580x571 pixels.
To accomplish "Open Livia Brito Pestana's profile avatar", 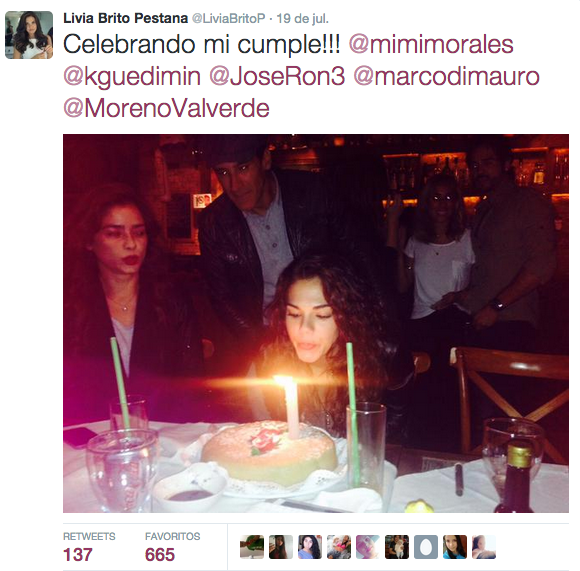I will [x=29, y=35].
